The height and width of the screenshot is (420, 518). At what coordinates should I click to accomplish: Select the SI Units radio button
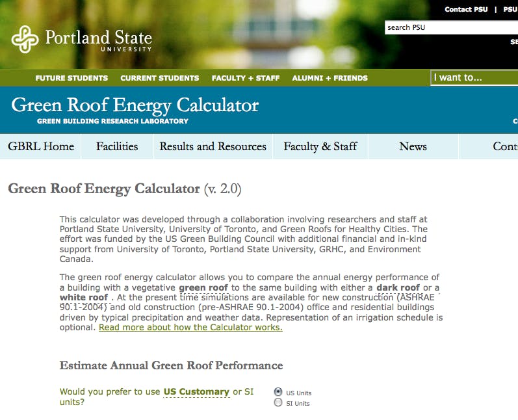pyautogui.click(x=278, y=403)
